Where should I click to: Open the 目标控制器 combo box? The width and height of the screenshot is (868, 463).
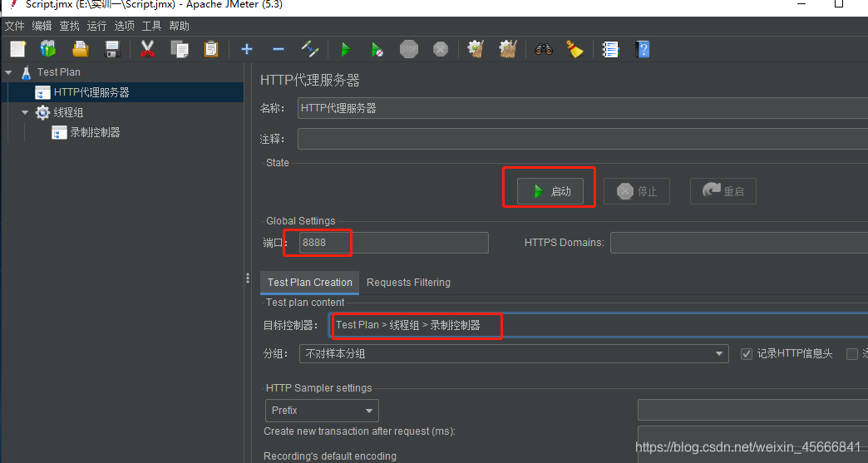(x=599, y=325)
